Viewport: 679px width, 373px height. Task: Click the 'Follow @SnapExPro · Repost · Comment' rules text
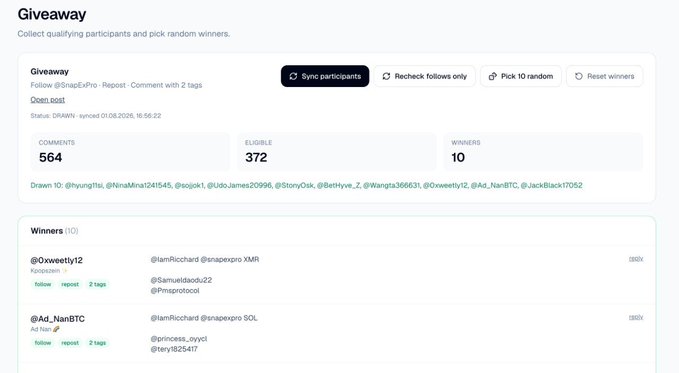[x=116, y=85]
